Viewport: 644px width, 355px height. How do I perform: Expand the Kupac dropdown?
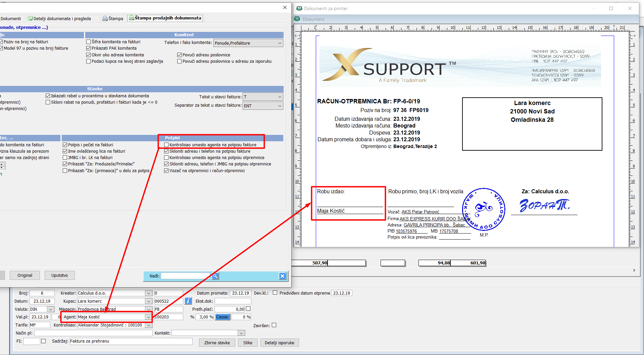coord(148,301)
